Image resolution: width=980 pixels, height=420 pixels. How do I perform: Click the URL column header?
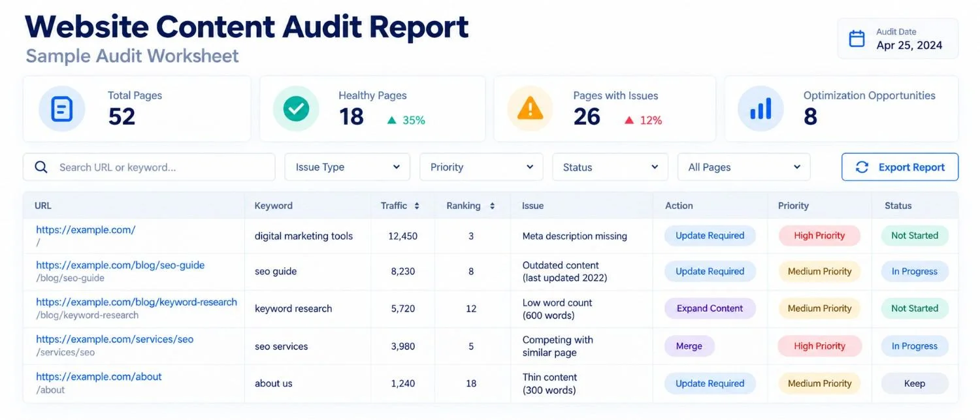(43, 206)
